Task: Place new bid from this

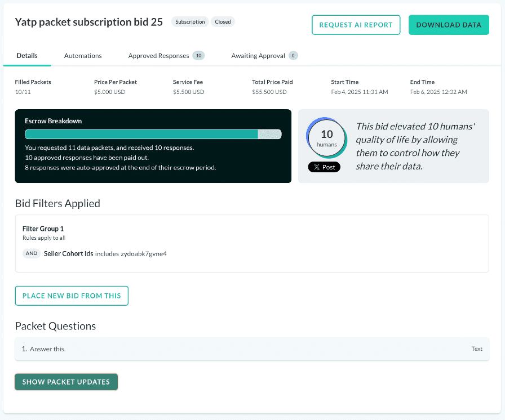Action: (x=72, y=296)
